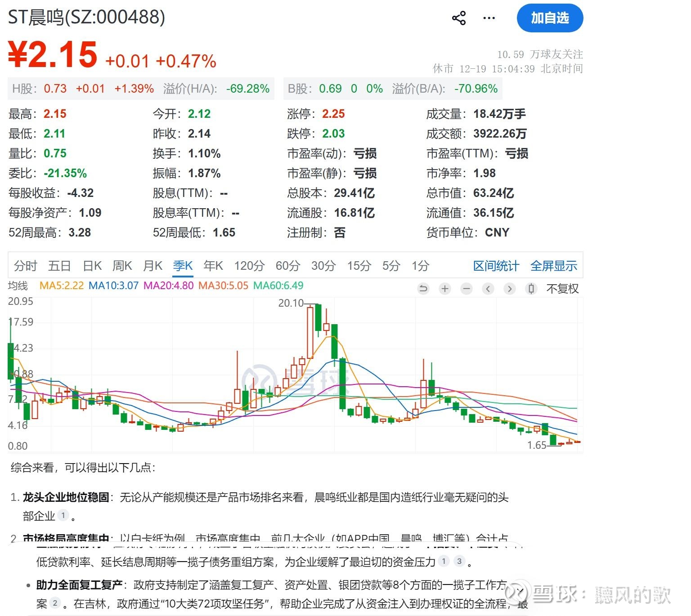Viewport: 691px width, 616px height.
Task: Click the 市净率 value 1.98
Action: click(x=485, y=174)
